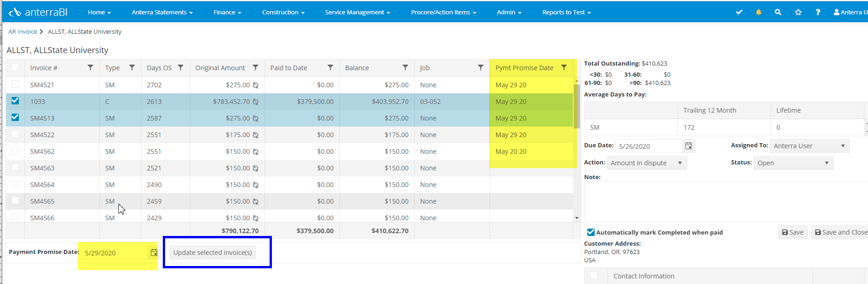Click refresh icon beside SM4521 amount

255,85
